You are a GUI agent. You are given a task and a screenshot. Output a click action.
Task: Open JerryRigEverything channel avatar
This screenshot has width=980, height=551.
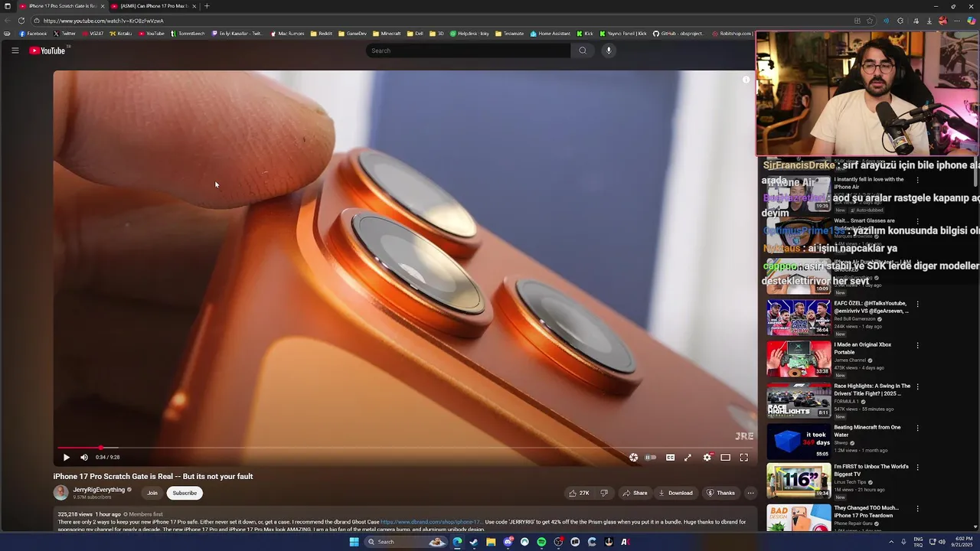pos(61,493)
